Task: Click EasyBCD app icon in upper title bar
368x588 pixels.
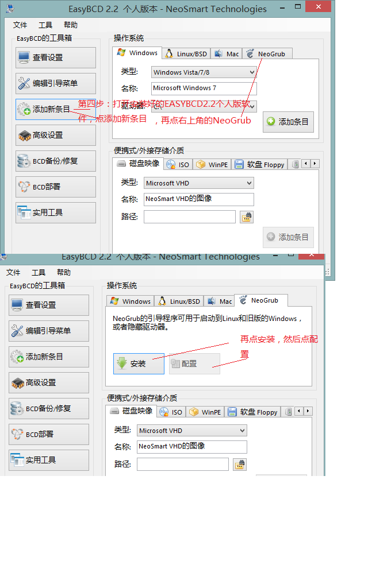Action: pyautogui.click(x=10, y=8)
